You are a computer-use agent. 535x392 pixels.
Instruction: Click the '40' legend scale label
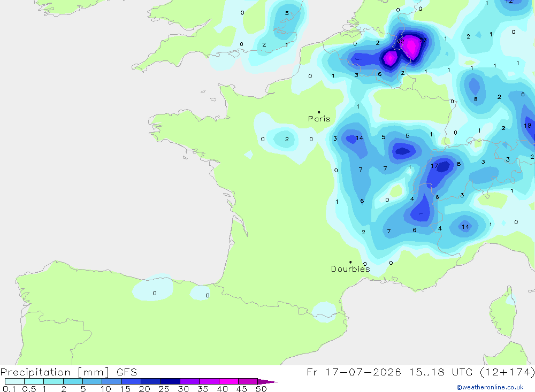coord(222,389)
